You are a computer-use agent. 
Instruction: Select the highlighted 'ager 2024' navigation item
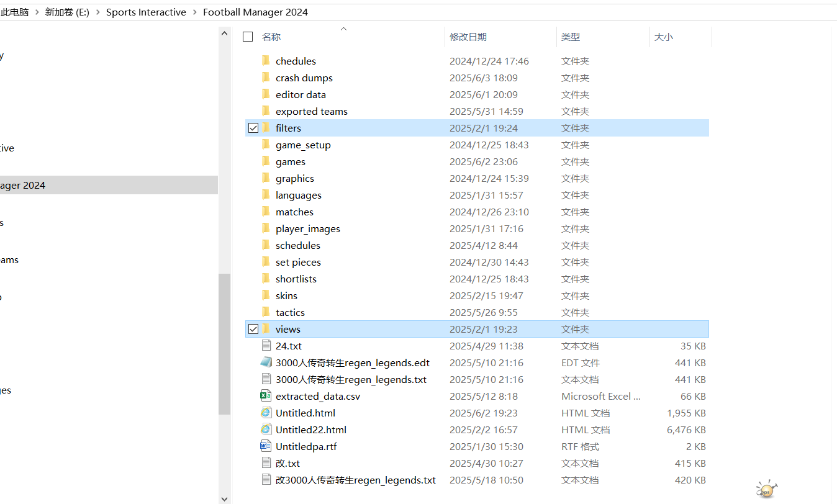click(x=109, y=185)
